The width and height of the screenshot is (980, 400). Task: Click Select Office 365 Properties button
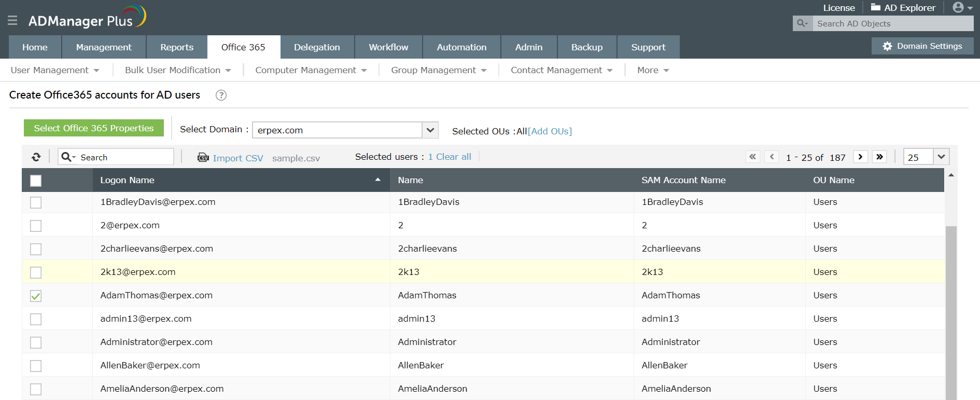click(94, 128)
